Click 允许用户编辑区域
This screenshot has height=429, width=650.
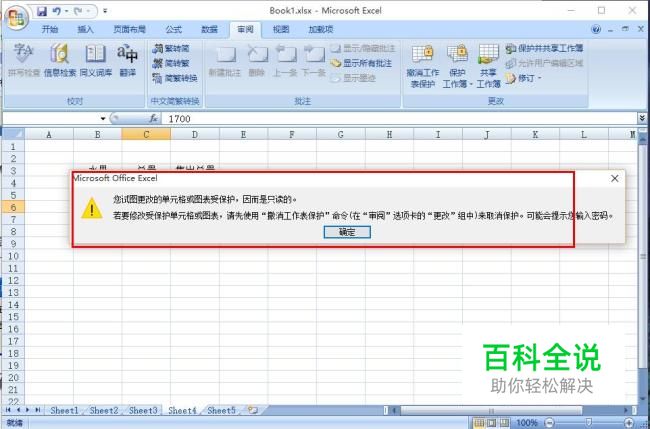tap(544, 63)
